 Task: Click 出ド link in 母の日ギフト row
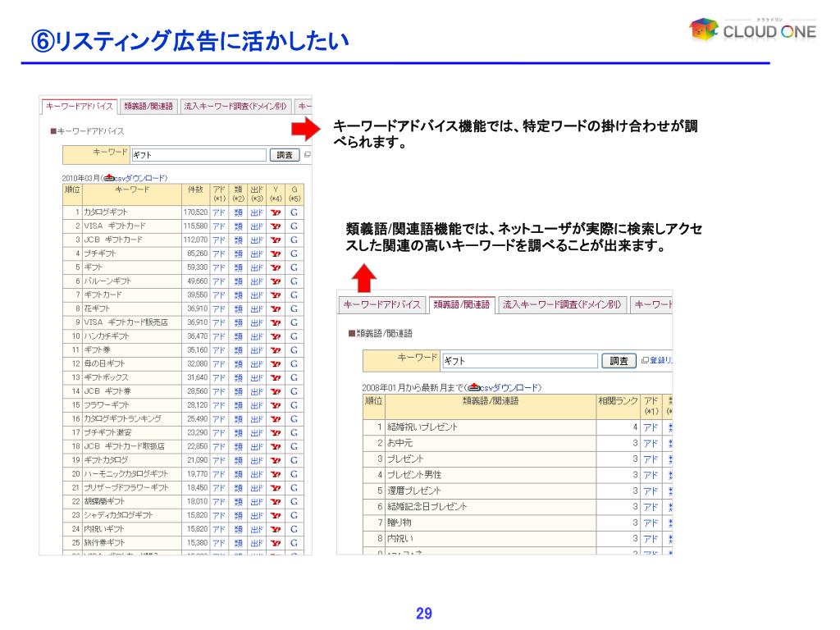[257, 363]
